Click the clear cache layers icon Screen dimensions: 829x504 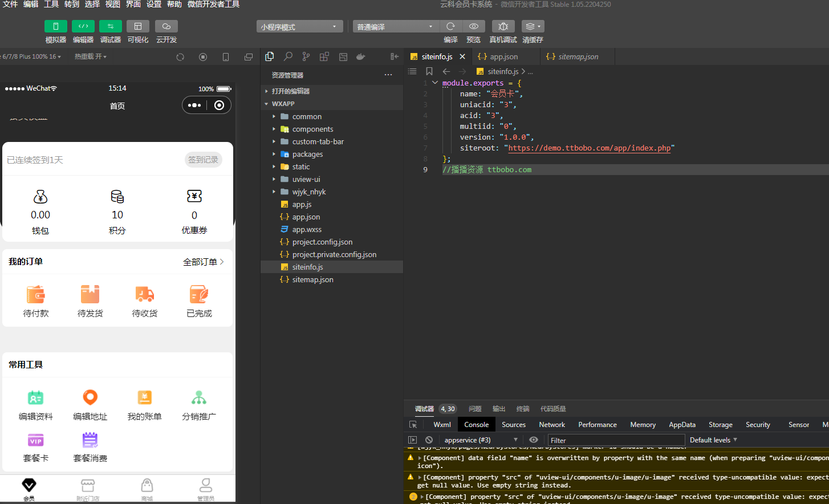(x=533, y=26)
